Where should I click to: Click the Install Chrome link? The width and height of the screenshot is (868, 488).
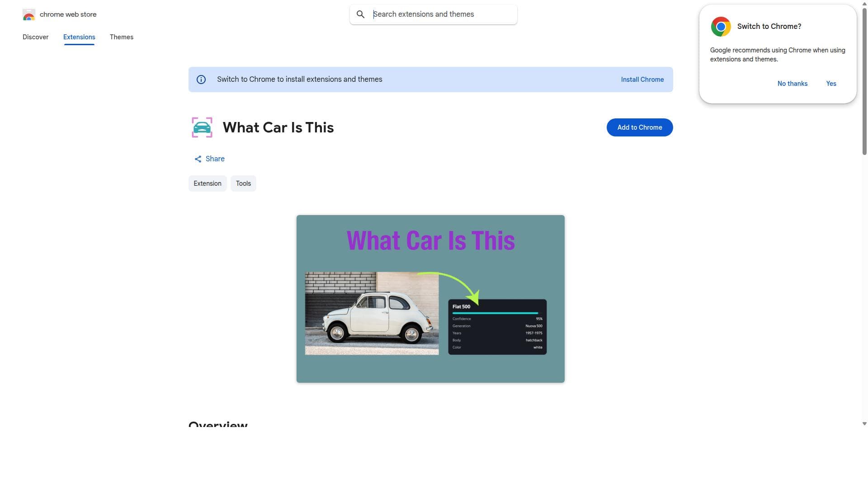tap(642, 80)
